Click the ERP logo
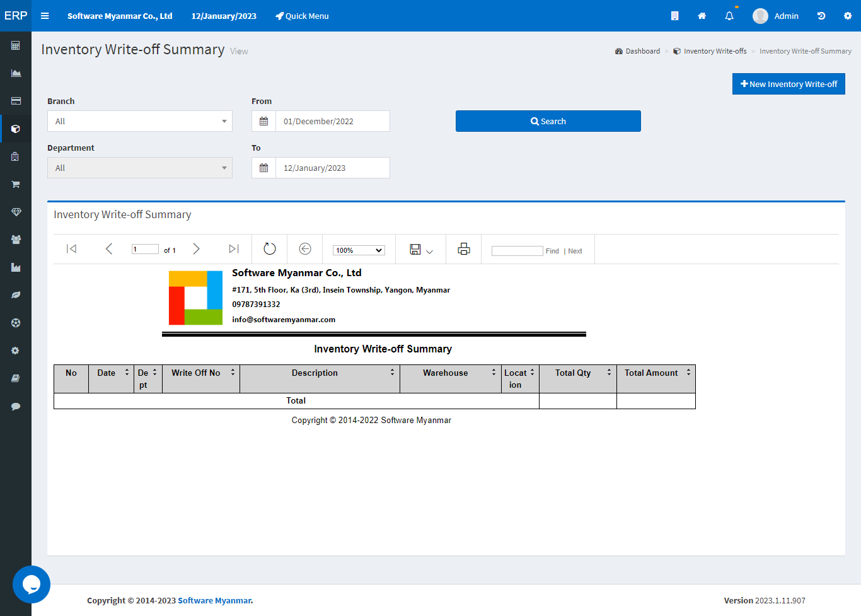861x616 pixels. [16, 16]
